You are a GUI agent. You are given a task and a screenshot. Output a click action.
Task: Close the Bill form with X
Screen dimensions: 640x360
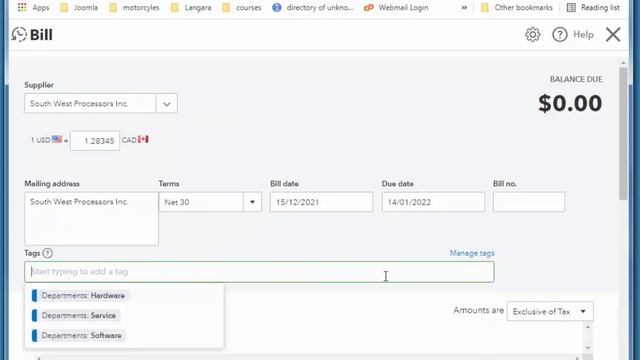[613, 35]
